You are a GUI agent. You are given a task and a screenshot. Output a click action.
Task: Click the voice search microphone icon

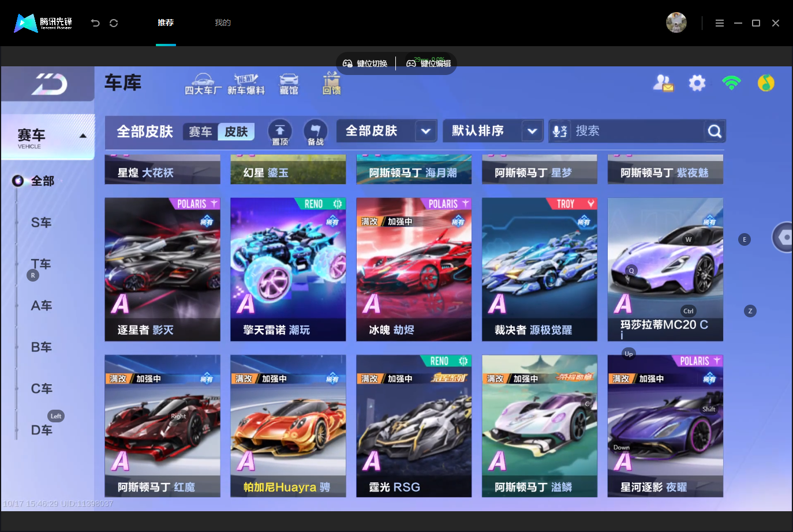pos(560,132)
